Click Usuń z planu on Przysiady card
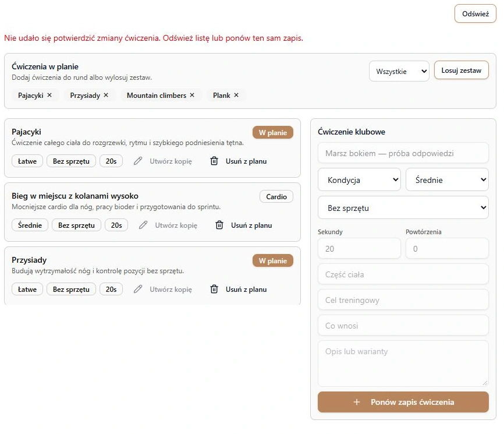The height and width of the screenshot is (434, 504). click(246, 289)
